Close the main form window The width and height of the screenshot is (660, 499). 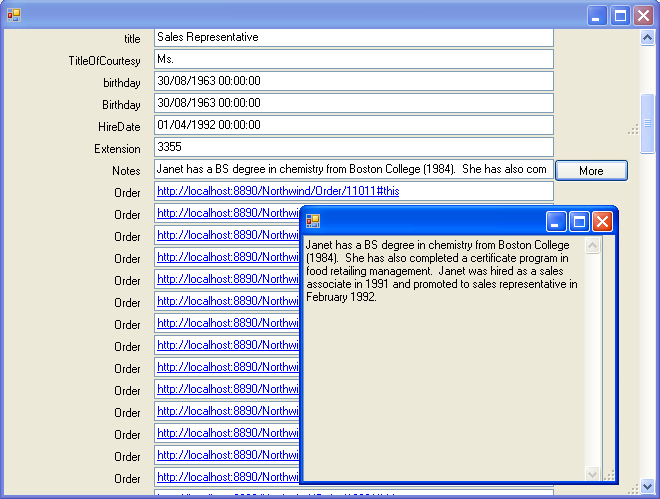point(643,15)
